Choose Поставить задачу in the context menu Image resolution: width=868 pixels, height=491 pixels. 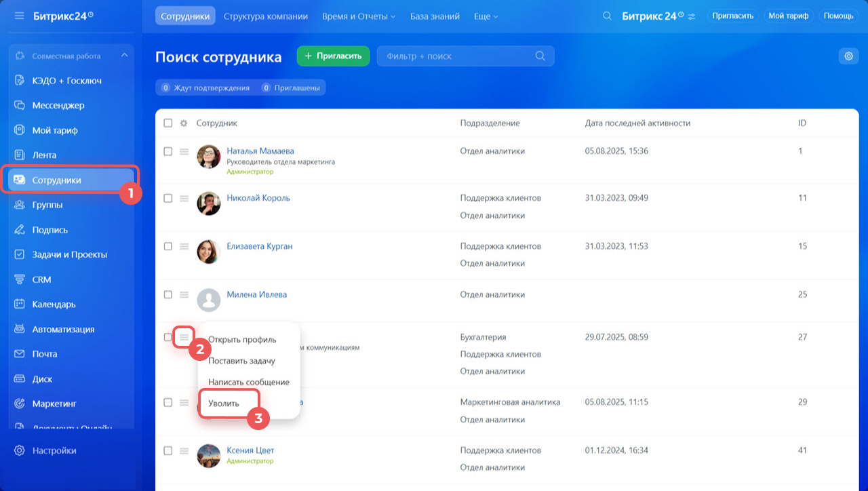tap(241, 361)
